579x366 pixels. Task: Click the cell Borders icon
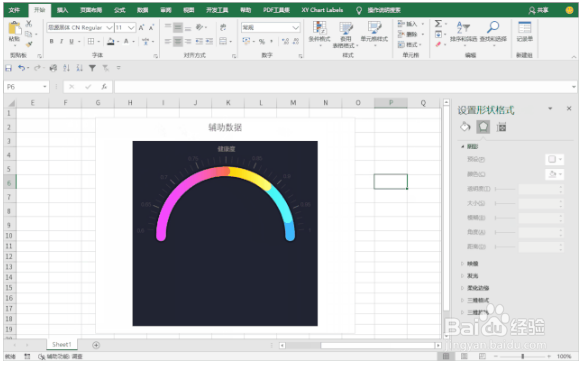[x=91, y=41]
